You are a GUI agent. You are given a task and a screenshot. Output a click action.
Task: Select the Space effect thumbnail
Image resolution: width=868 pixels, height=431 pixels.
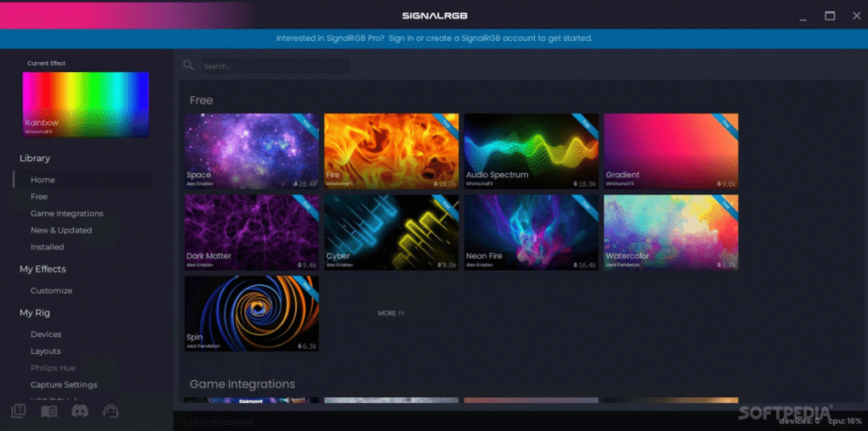tap(251, 151)
